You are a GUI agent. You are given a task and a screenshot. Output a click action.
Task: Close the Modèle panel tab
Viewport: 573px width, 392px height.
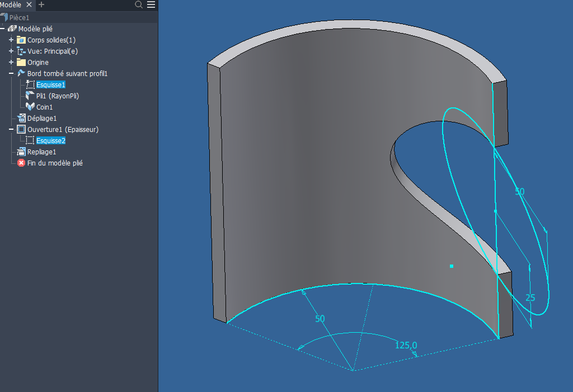tap(29, 4)
